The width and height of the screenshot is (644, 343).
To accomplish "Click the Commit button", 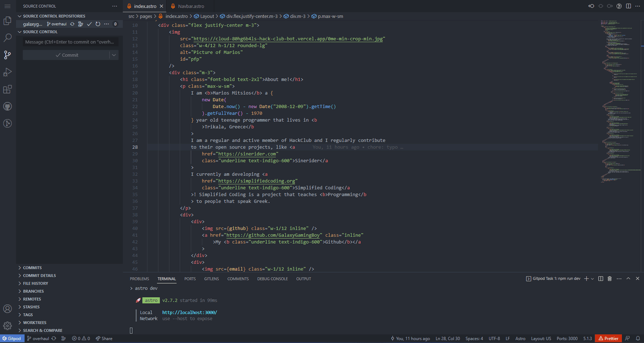I will click(x=66, y=55).
